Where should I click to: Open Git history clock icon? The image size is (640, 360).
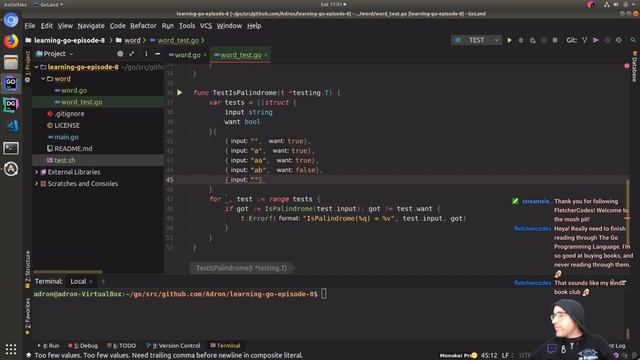pos(619,40)
